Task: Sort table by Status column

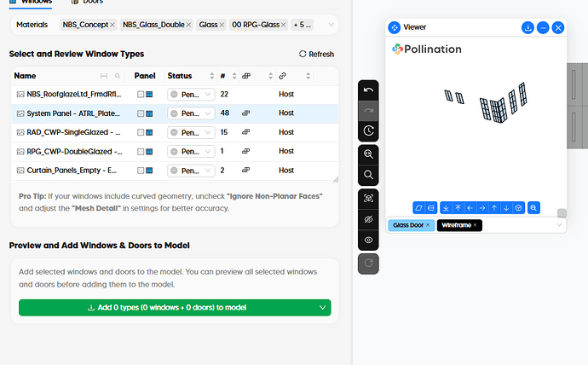Action: [x=212, y=76]
